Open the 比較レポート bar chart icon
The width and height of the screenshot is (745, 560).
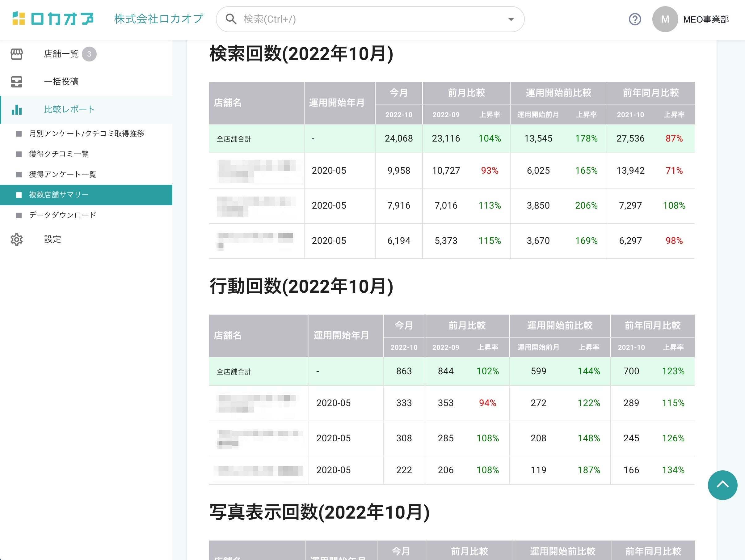pos(16,110)
